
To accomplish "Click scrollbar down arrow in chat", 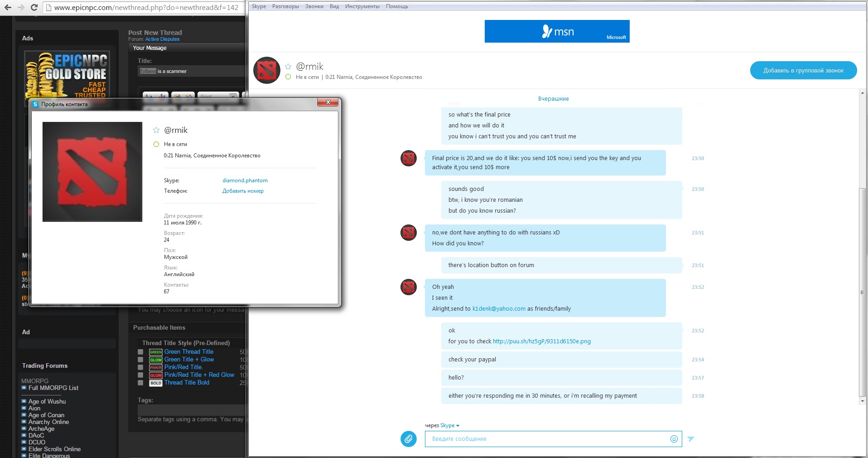I will 862,401.
